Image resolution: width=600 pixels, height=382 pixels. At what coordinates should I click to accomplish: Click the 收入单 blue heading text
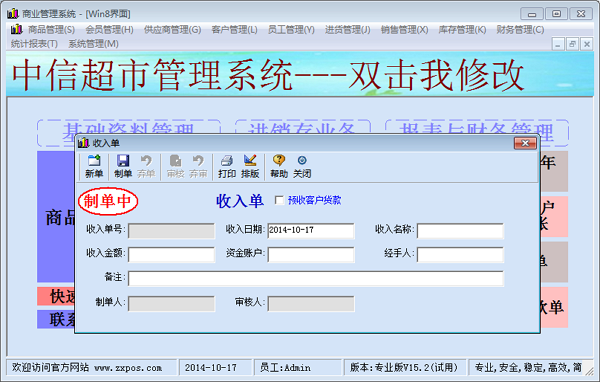tap(240, 201)
